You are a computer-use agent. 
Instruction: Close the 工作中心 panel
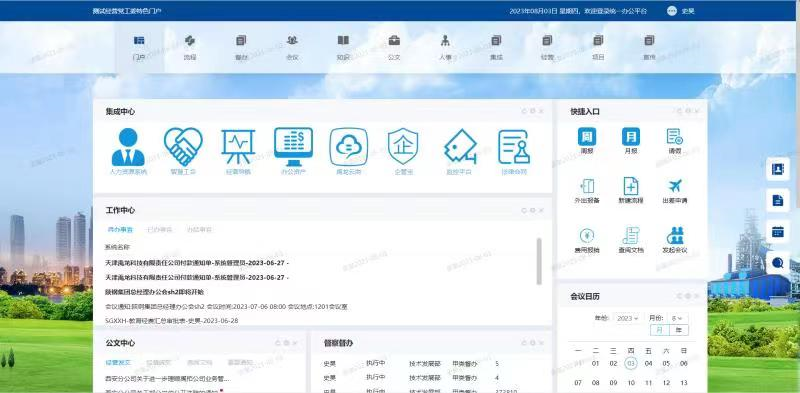pos(541,210)
